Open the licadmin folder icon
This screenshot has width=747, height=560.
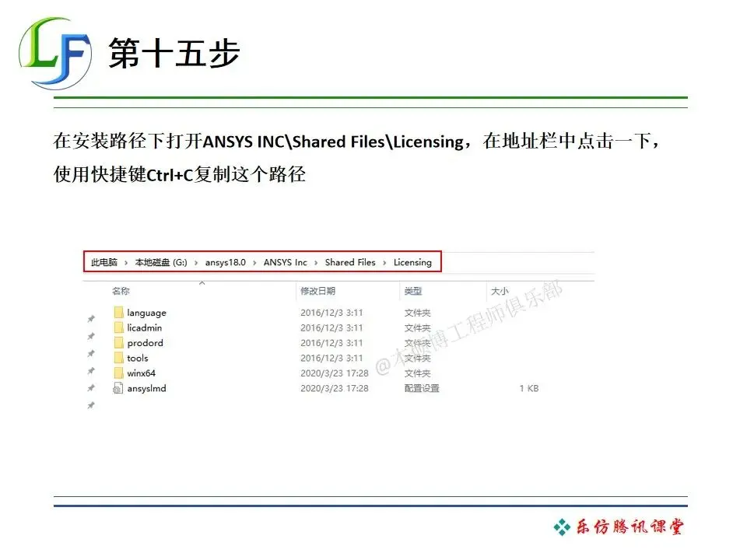click(118, 327)
